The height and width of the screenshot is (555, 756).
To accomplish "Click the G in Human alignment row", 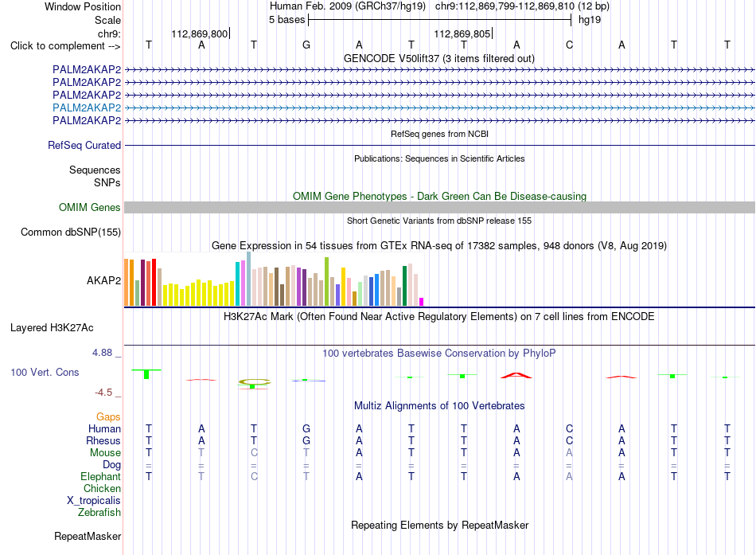I will click(306, 428).
